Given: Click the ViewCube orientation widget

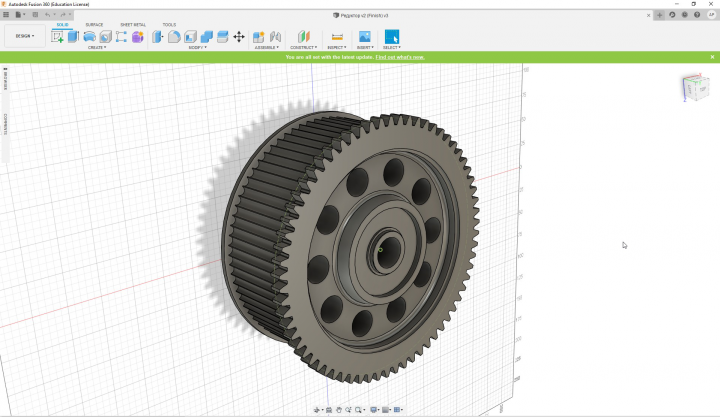Looking at the screenshot, I should click(696, 87).
